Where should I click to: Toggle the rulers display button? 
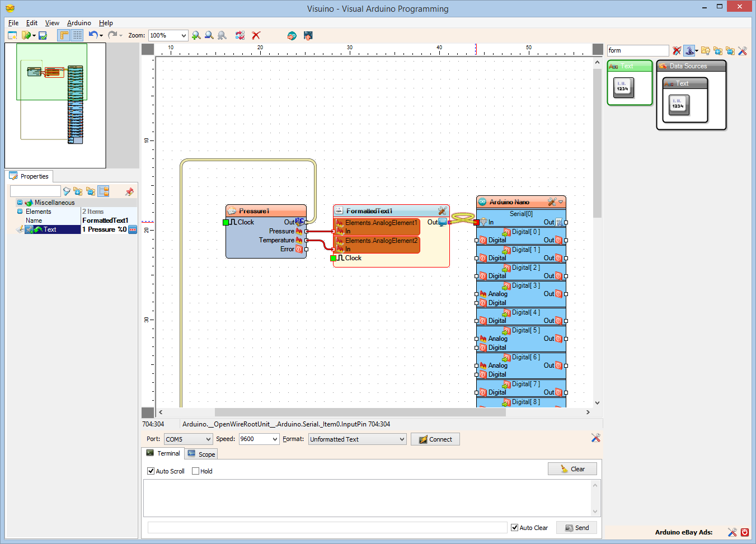click(x=64, y=35)
